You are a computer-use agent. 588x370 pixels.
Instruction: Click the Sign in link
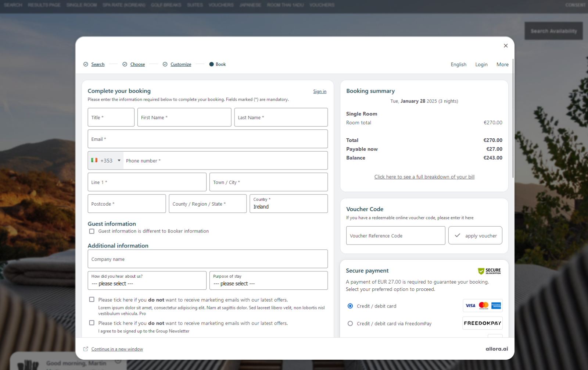click(x=320, y=92)
